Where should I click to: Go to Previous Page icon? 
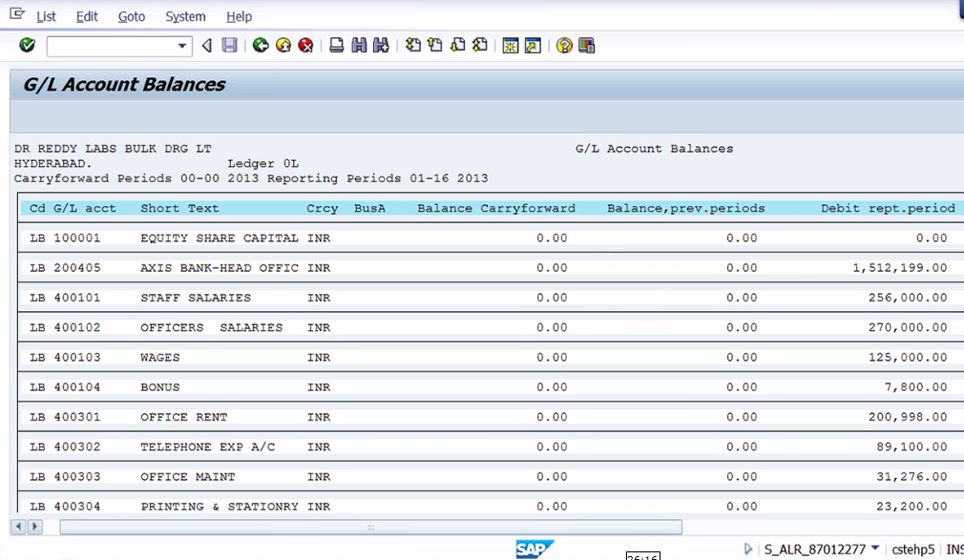click(x=435, y=46)
